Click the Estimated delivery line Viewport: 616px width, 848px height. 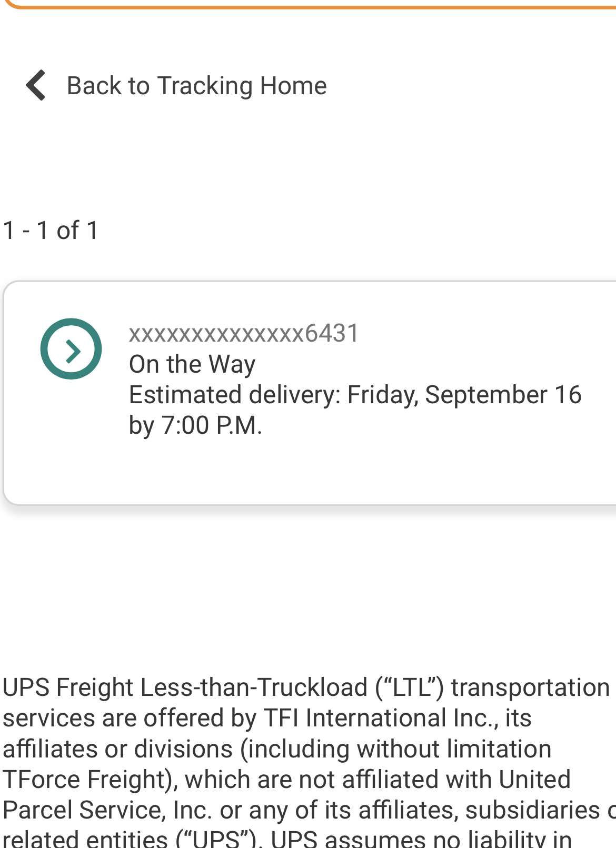click(x=355, y=395)
